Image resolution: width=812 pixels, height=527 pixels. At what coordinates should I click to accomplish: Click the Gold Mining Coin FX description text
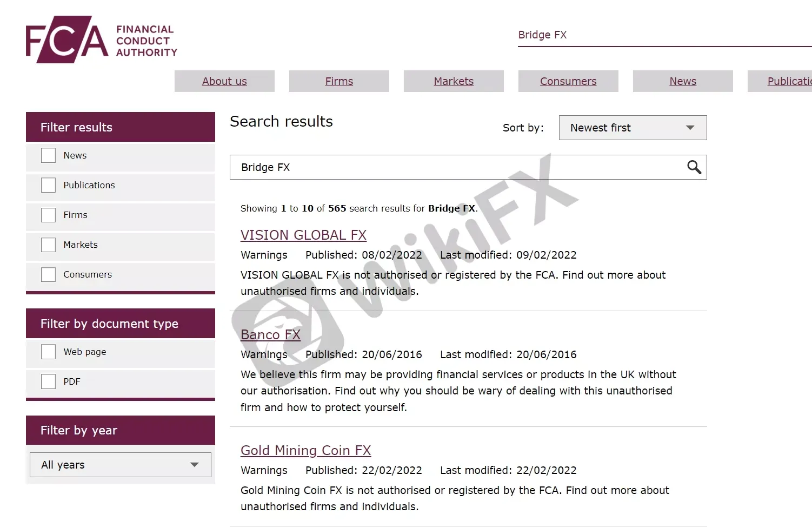455,498
